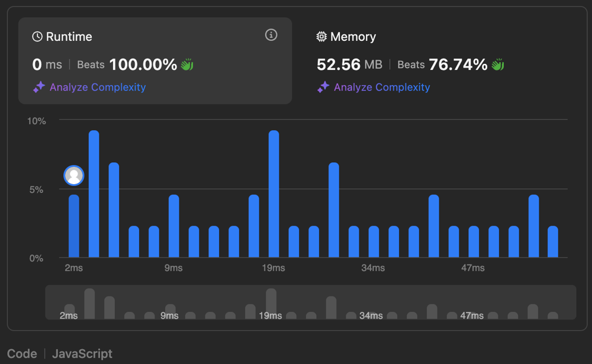Click the chart bar above 34ms label
Screen dimensions: 592x364
point(374,241)
